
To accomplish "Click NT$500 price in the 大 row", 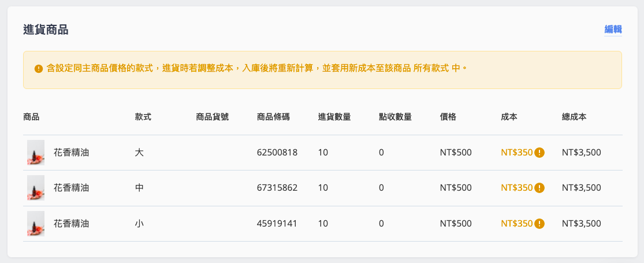I will (x=456, y=153).
